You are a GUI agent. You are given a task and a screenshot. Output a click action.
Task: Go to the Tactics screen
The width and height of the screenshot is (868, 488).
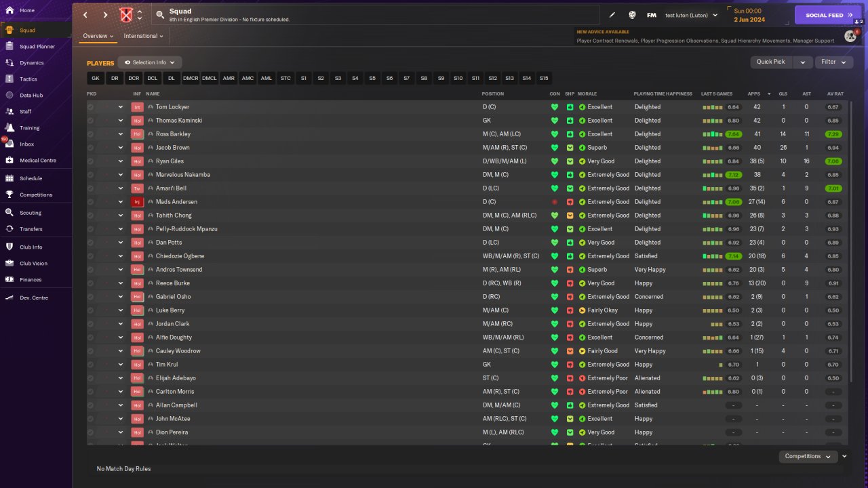tap(35, 79)
